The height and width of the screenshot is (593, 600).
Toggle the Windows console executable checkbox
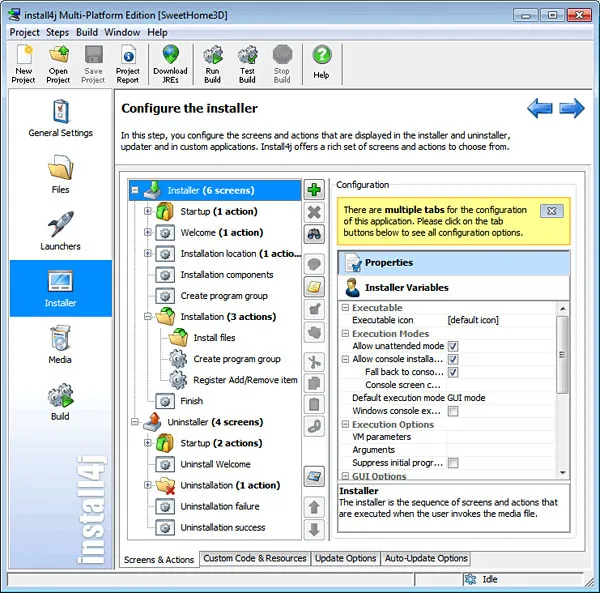click(x=453, y=411)
